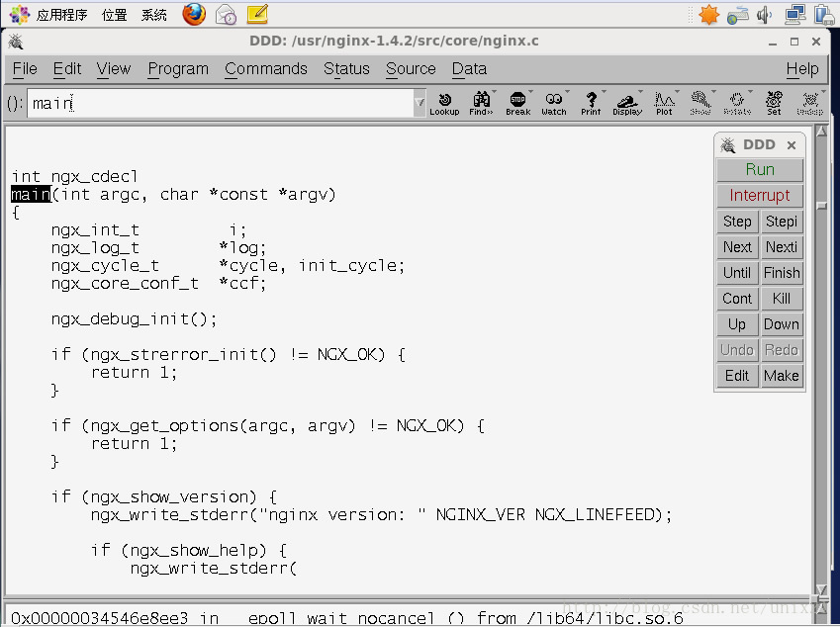This screenshot has width=840, height=627.
Task: Expand the Break icon dropdown arrow
Action: tap(531, 92)
